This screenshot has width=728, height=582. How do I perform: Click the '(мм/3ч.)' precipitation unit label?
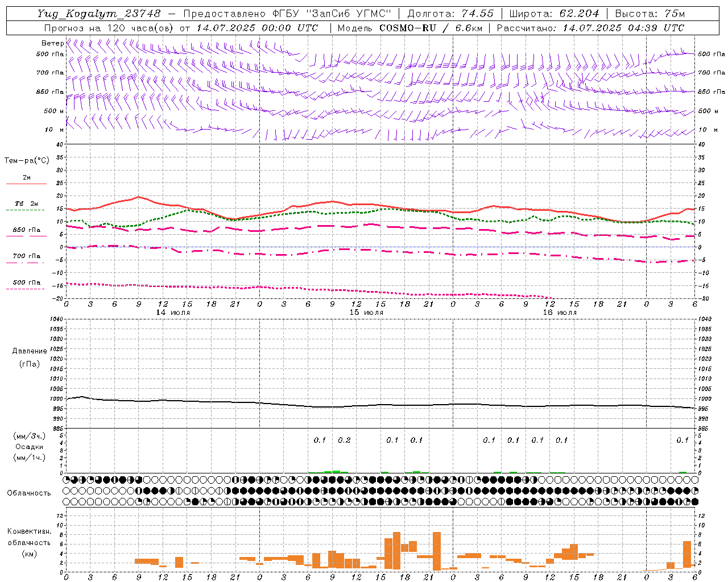click(x=30, y=436)
